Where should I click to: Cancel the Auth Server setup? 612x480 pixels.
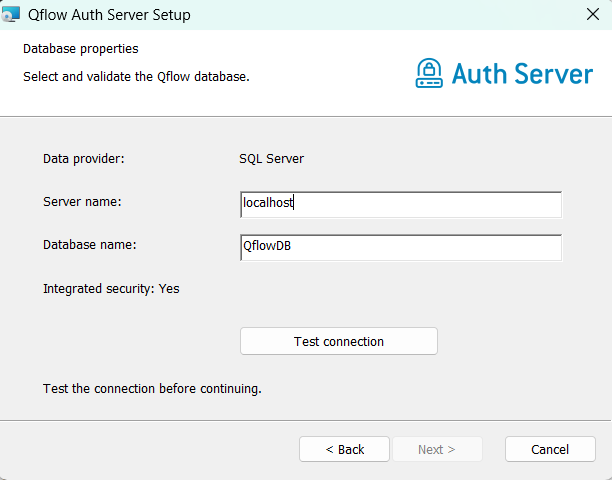(550, 449)
